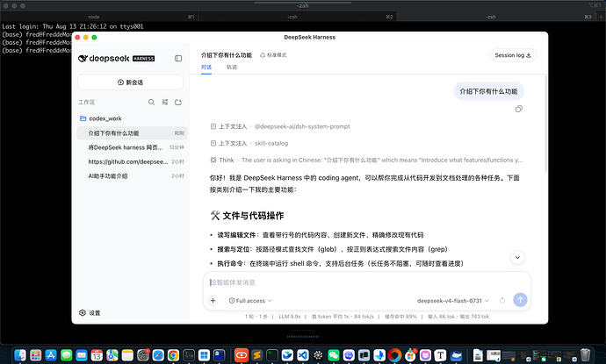Screen dimensions: 606x364
Task: Add a new terminal tab with plus
Action: [601, 17]
